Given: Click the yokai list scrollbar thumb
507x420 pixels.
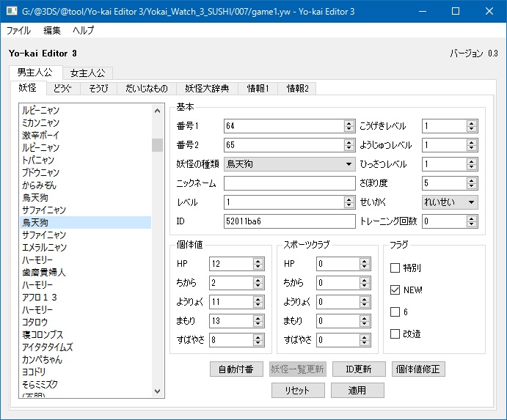Looking at the screenshot, I should coord(158,144).
